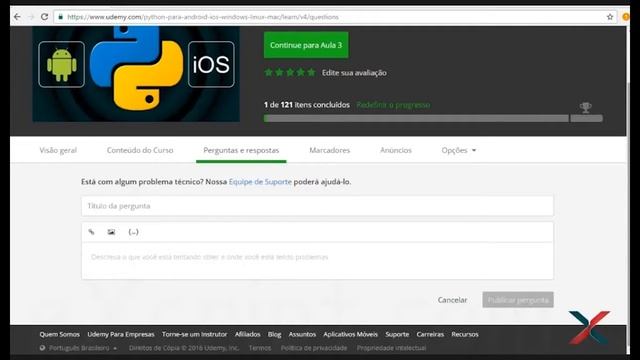Click the Publicar pergunta button

click(x=518, y=300)
